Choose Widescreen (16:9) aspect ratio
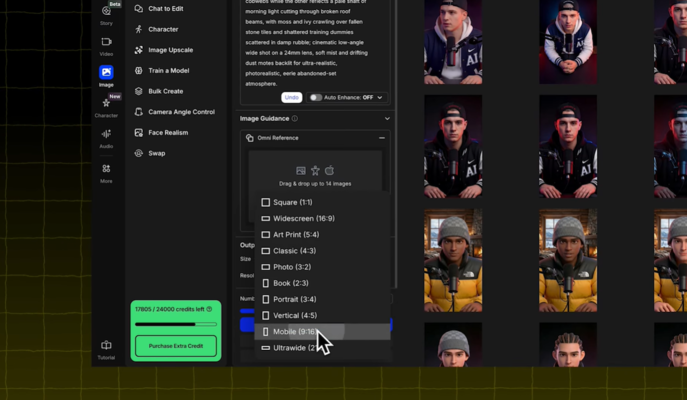 point(322,219)
